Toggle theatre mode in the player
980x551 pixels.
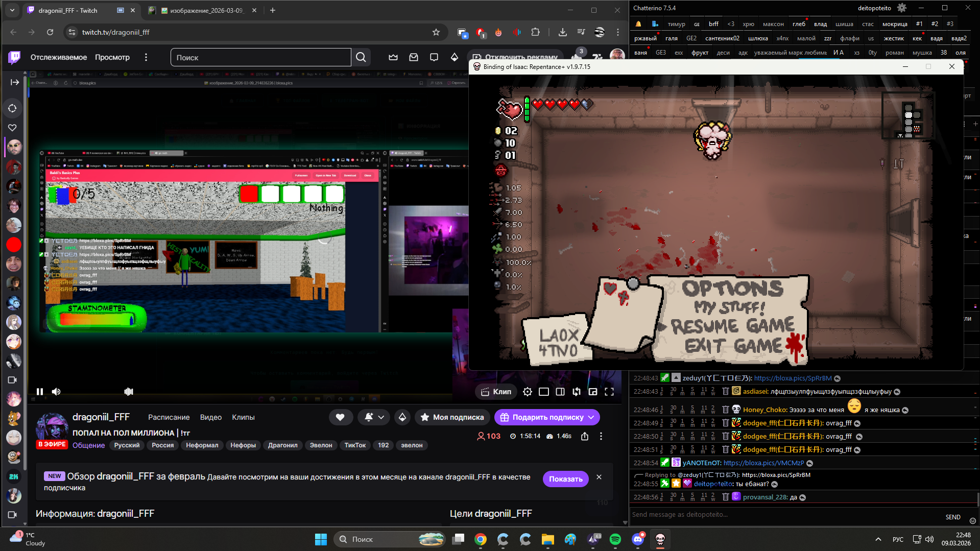pos(544,392)
